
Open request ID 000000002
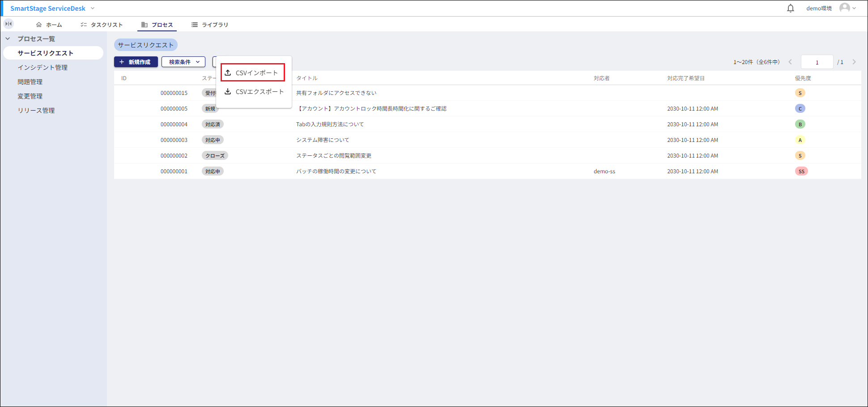(x=174, y=155)
